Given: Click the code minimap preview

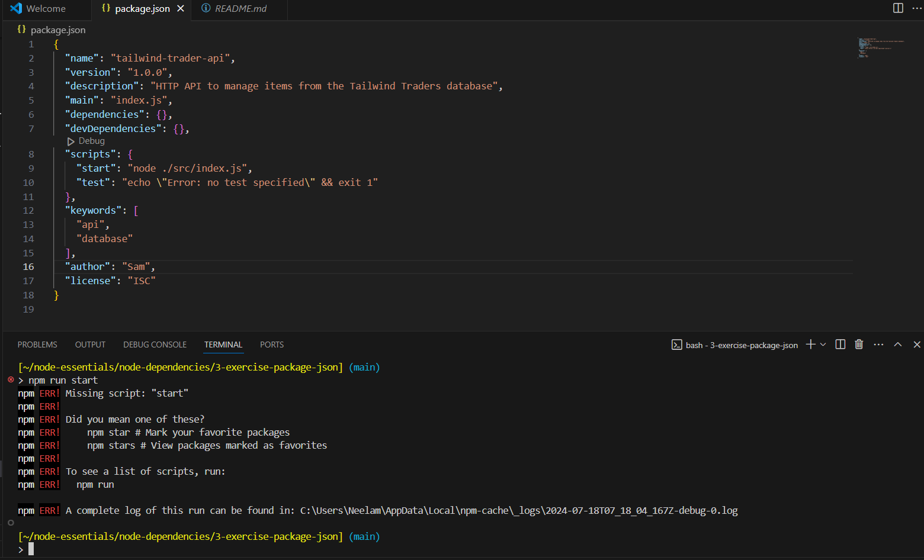Looking at the screenshot, I should (x=881, y=47).
